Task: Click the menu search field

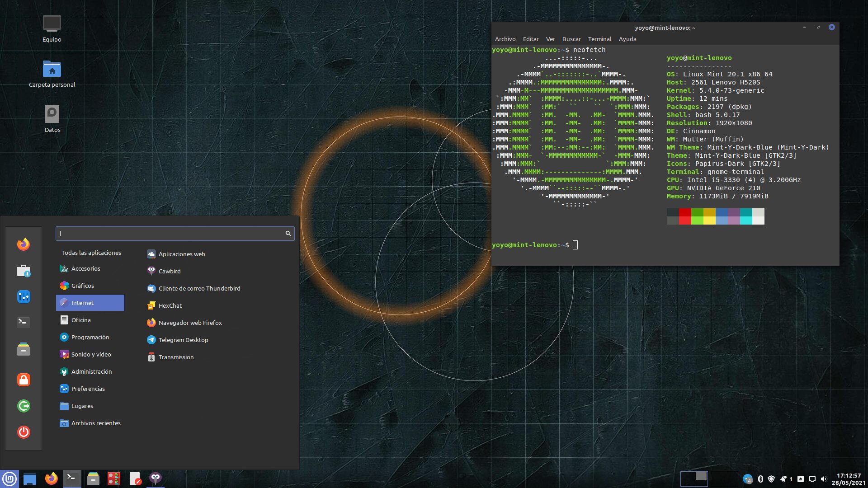Action: (172, 233)
